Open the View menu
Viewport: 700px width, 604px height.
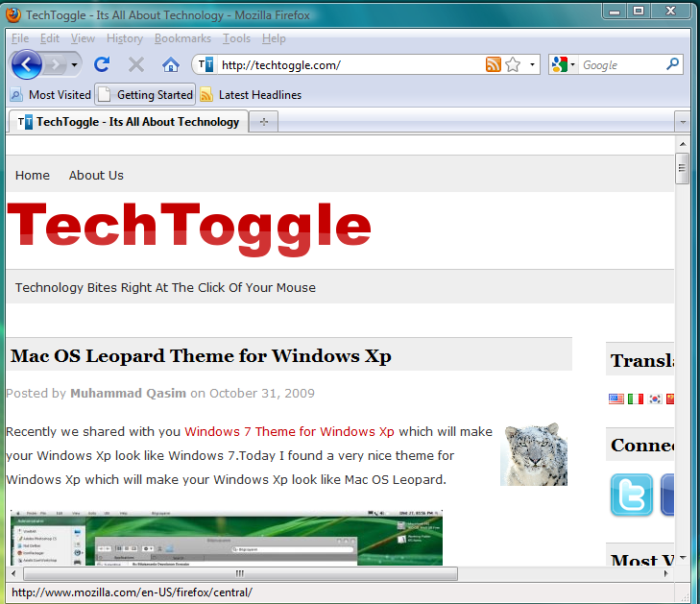pos(83,38)
